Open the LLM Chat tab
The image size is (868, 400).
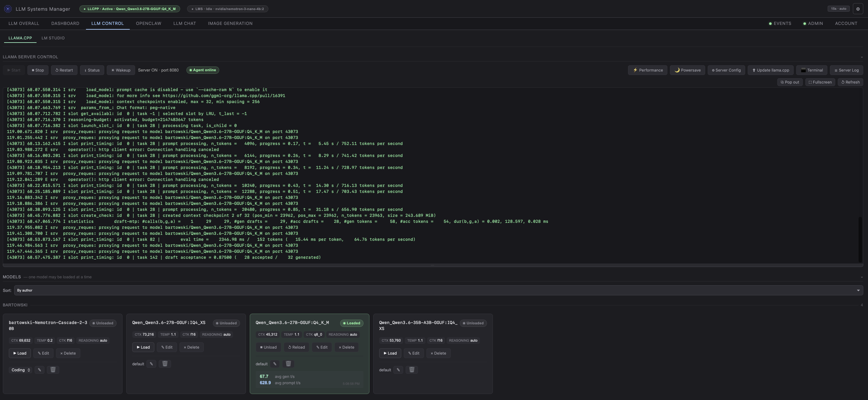coord(185,23)
